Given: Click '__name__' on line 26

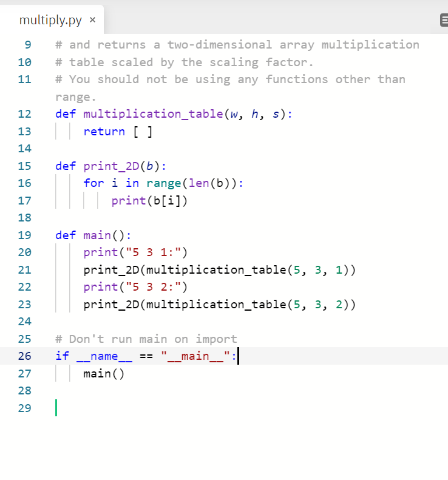Looking at the screenshot, I should pyautogui.click(x=104, y=357).
